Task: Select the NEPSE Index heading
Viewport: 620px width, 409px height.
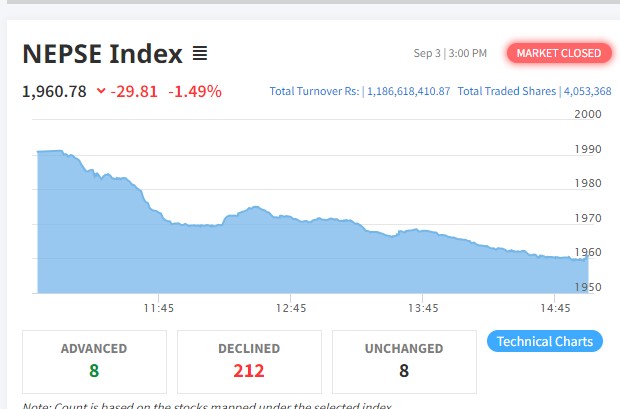Action: (x=102, y=53)
